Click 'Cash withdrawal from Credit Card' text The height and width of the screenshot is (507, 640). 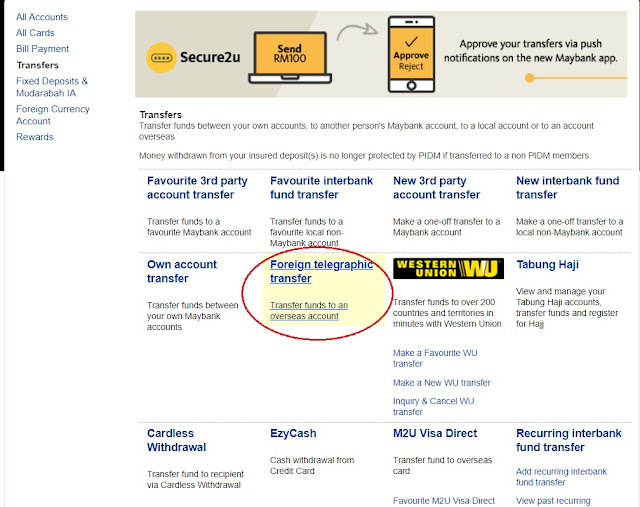(x=312, y=466)
